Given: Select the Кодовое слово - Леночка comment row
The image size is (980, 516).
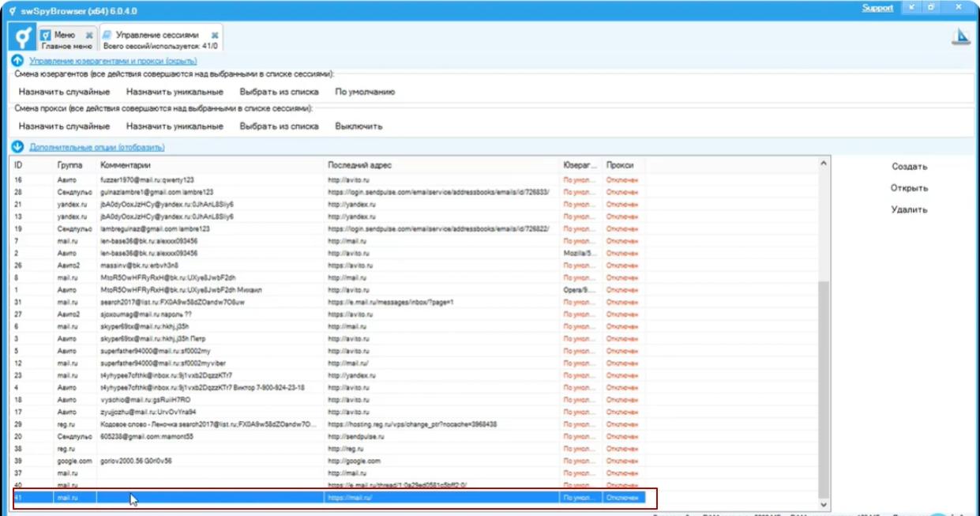Looking at the screenshot, I should tap(329, 424).
